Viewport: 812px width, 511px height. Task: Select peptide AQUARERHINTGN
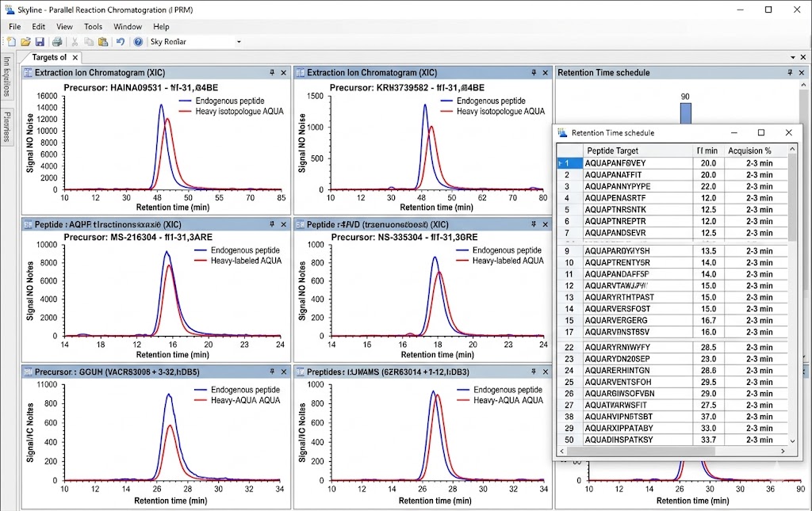[617, 370]
